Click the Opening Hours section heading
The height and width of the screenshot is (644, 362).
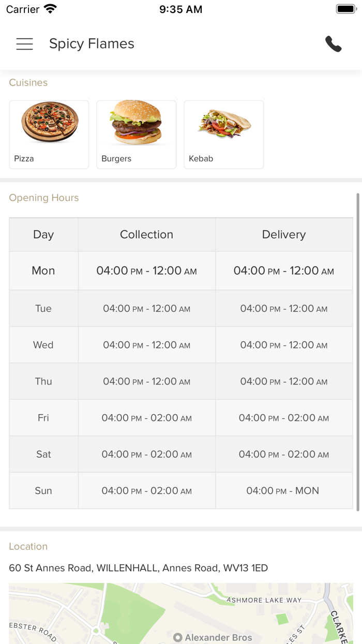pyautogui.click(x=44, y=198)
